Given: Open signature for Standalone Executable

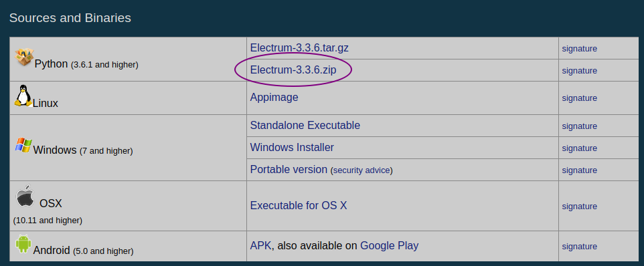Looking at the screenshot, I should pos(579,126).
